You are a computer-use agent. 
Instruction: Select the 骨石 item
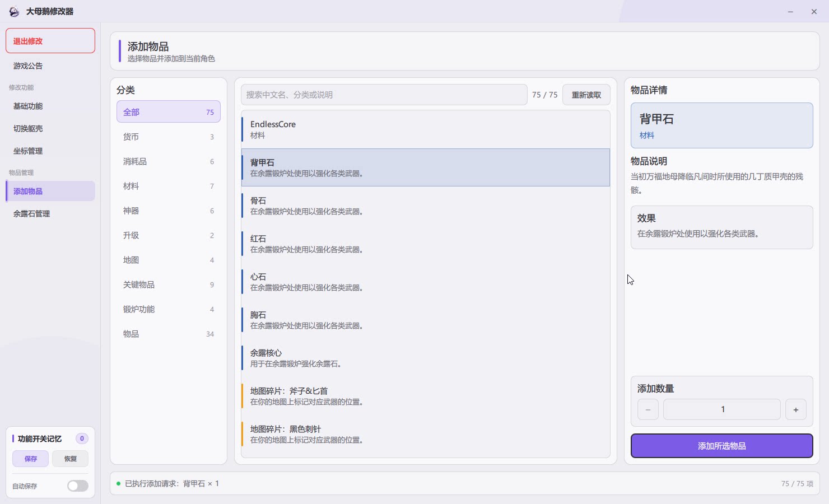[426, 206]
